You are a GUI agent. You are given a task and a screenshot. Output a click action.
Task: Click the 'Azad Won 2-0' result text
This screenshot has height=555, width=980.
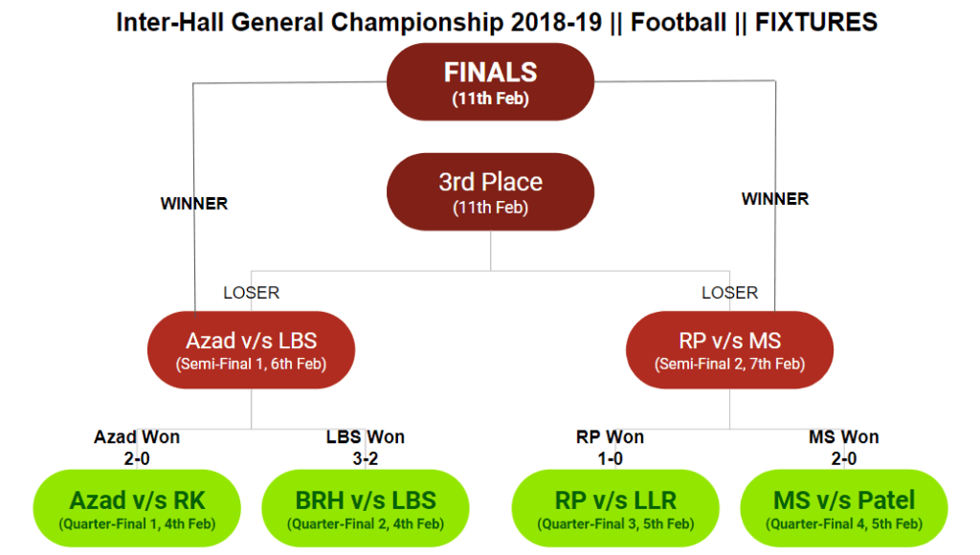(137, 448)
